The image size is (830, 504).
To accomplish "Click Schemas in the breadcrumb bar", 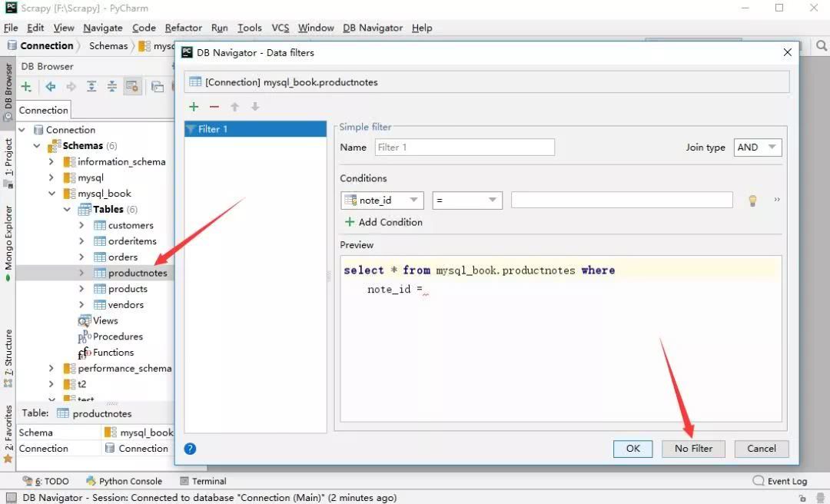I will pyautogui.click(x=108, y=46).
